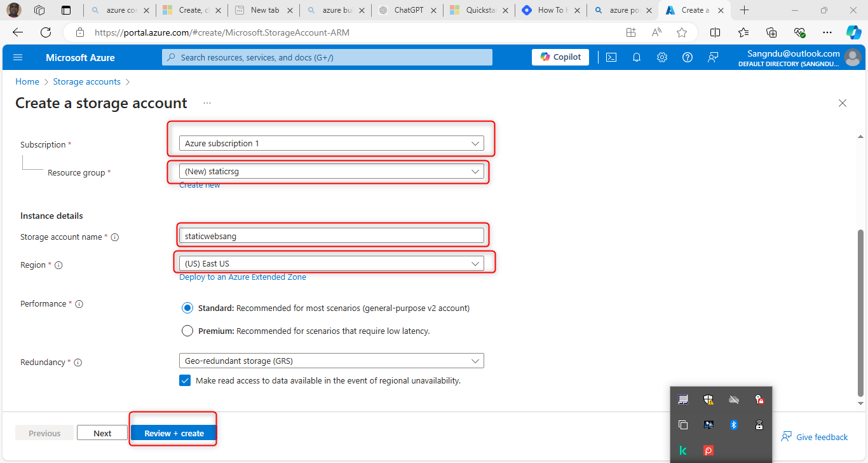Image resolution: width=868 pixels, height=463 pixels.
Task: Click the Review + create button
Action: click(x=174, y=433)
